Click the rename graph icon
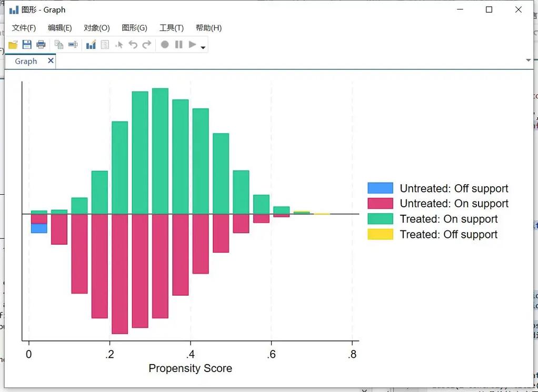Screen dimensions: 538x392 pos(73,45)
